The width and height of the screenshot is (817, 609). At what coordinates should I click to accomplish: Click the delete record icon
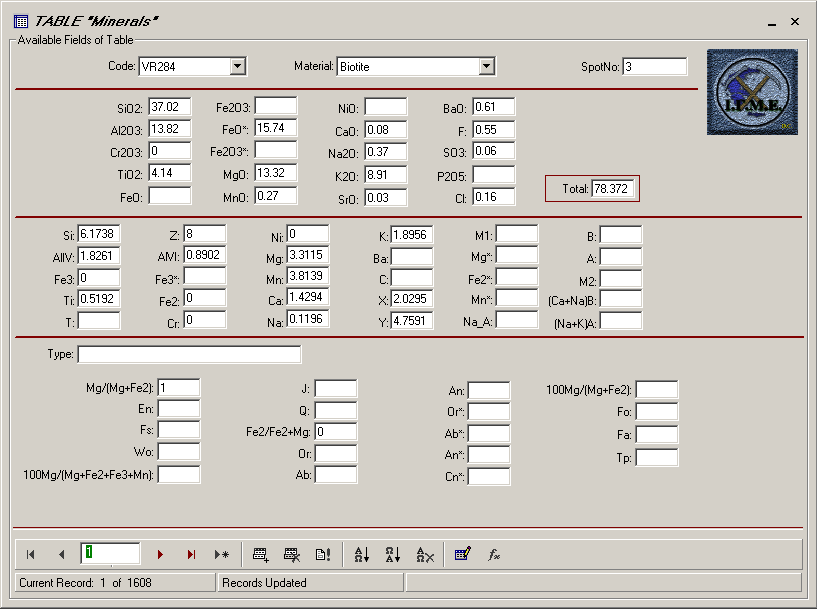pyautogui.click(x=292, y=554)
